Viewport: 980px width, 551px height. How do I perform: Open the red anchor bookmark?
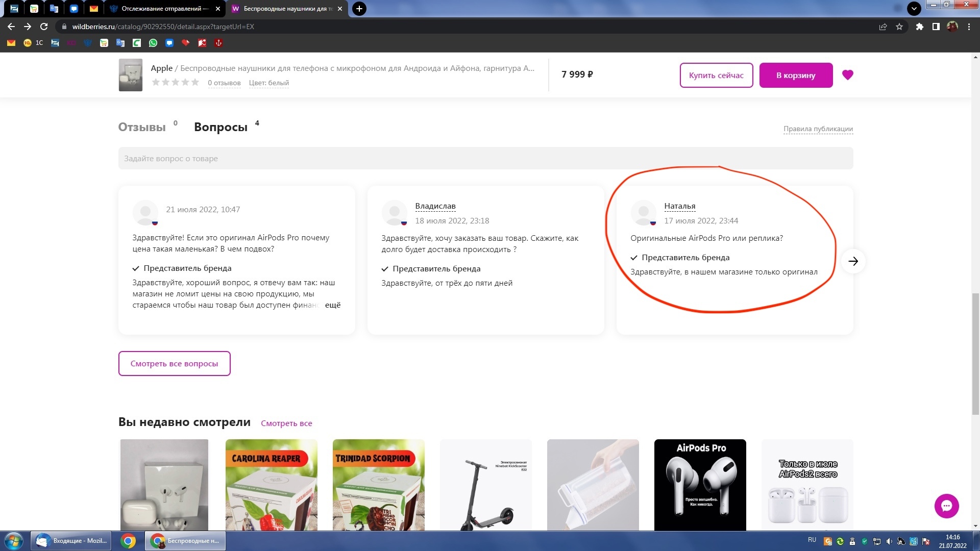(218, 43)
